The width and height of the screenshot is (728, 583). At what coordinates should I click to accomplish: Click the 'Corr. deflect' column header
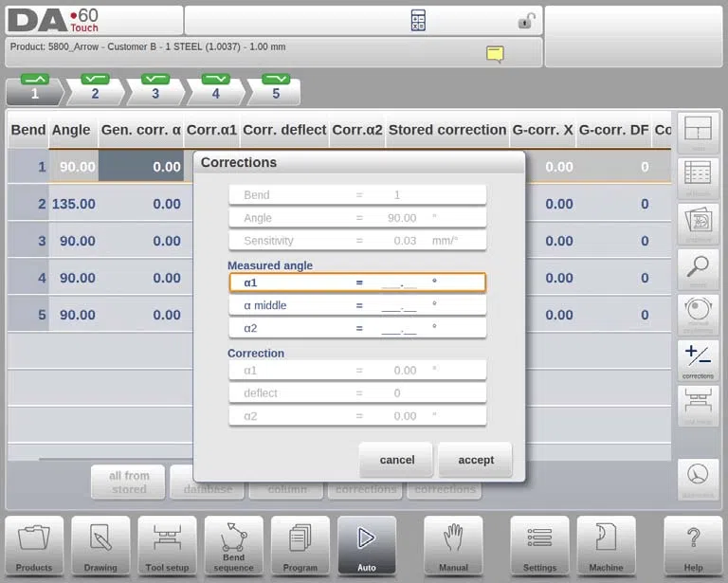click(x=284, y=130)
